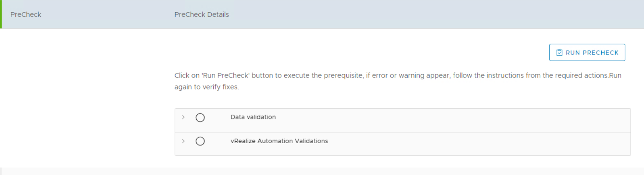Image resolution: width=644 pixels, height=175 pixels.
Task: Click the vRealize Automation Validations label
Action: click(279, 141)
